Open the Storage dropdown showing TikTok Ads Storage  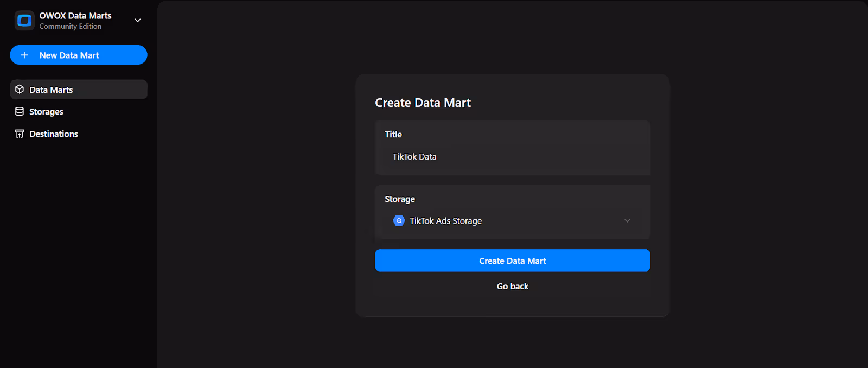coord(513,221)
